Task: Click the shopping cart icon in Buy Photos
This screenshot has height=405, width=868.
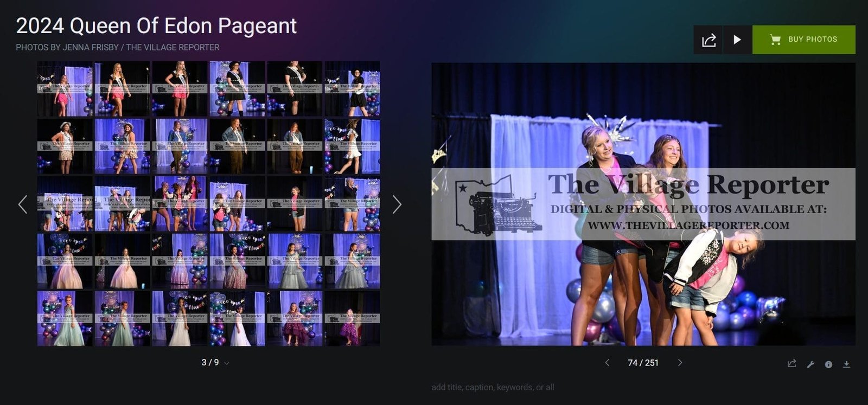Action: click(775, 40)
